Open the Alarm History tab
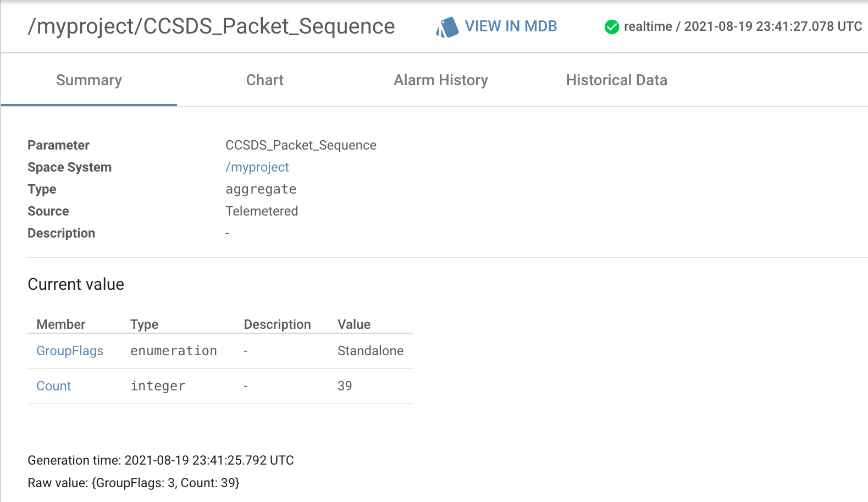This screenshot has width=868, height=502. (x=440, y=80)
